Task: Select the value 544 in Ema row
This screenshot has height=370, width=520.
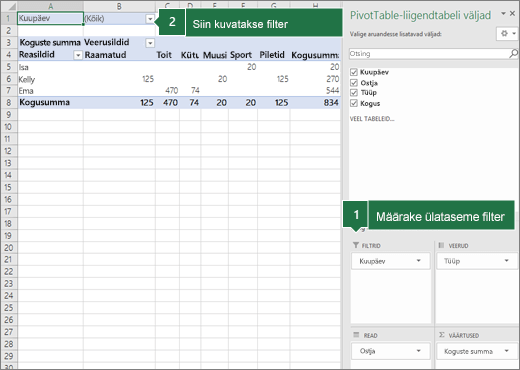Action: 315,91
